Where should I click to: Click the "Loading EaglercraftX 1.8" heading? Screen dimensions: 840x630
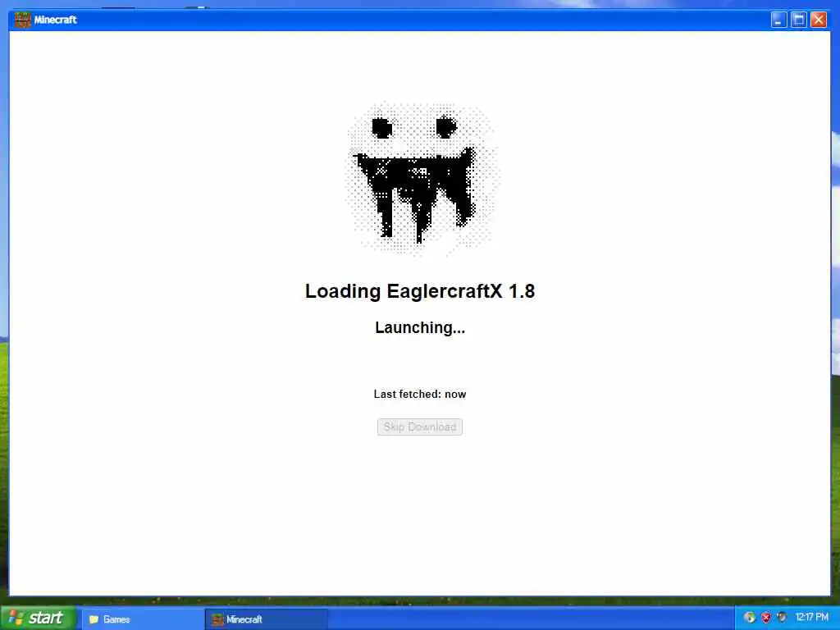419,291
